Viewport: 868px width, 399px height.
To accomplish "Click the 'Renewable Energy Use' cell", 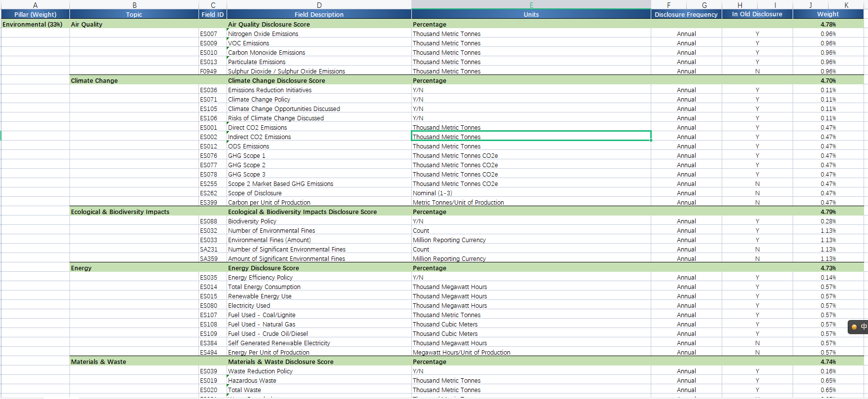I will point(319,296).
